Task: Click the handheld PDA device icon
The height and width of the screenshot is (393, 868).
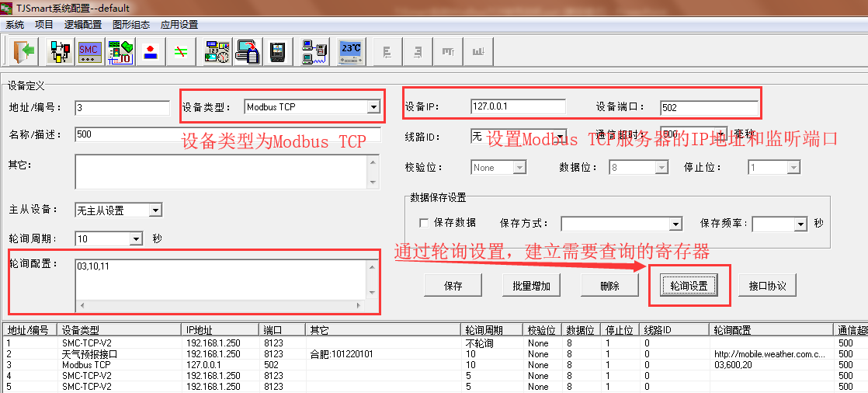Action: tap(277, 52)
